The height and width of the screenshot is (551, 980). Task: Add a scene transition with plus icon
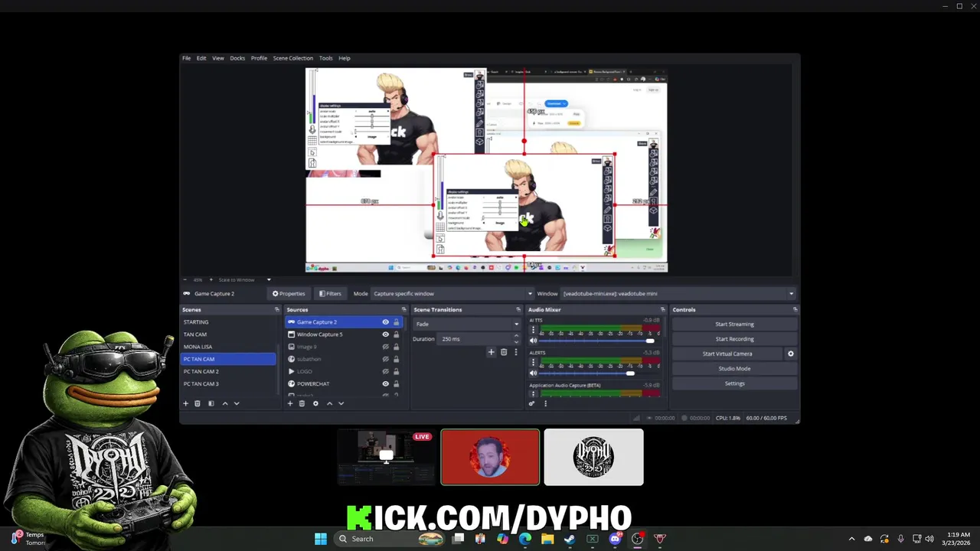tap(491, 352)
